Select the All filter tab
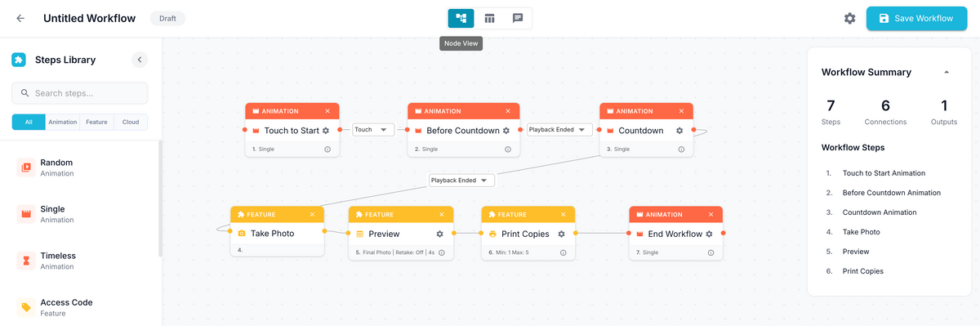Viewport: 980px width, 326px height. [x=29, y=122]
